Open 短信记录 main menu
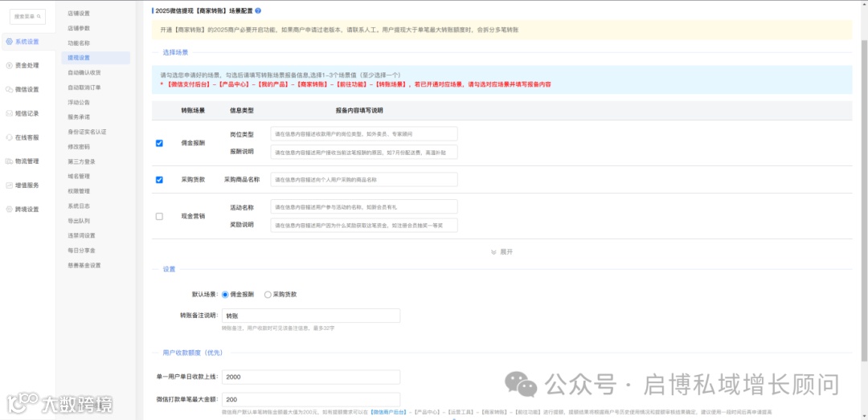Screen dimensions: 868x420 click(27, 113)
